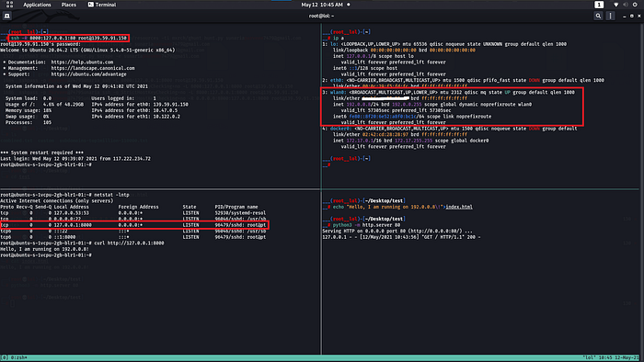Open the clock showing May 12 10:45 AM

tap(322, 5)
